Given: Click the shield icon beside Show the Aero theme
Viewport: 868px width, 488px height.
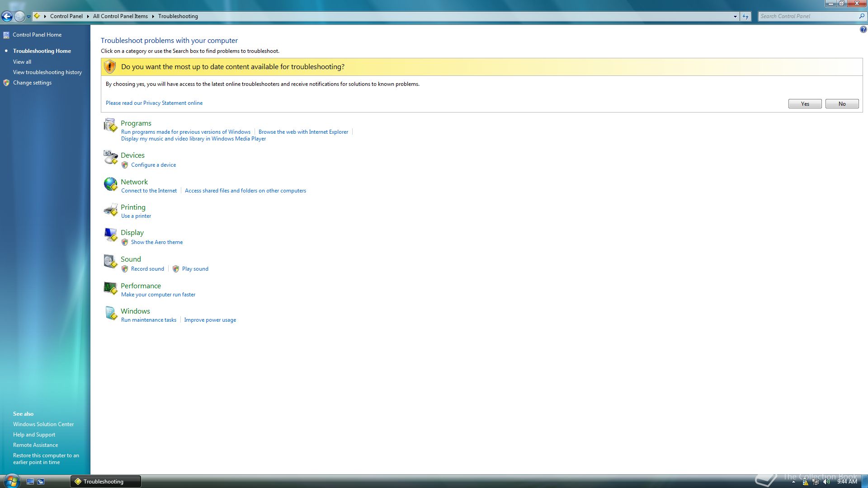Looking at the screenshot, I should pyautogui.click(x=125, y=242).
